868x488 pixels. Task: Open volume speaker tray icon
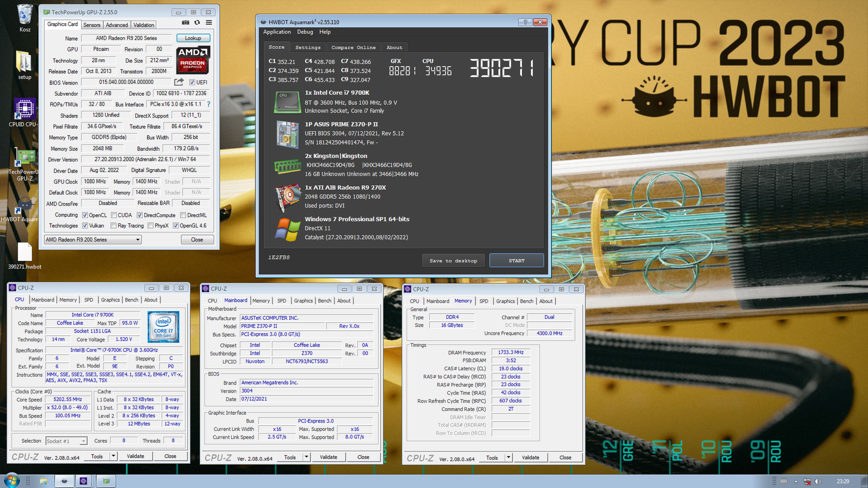click(818, 482)
